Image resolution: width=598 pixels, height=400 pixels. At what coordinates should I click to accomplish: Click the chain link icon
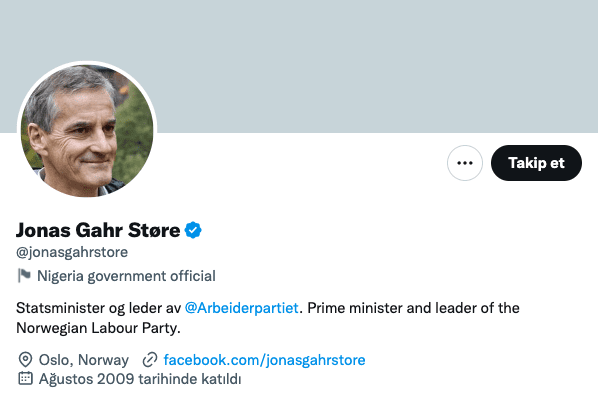pyautogui.click(x=150, y=360)
